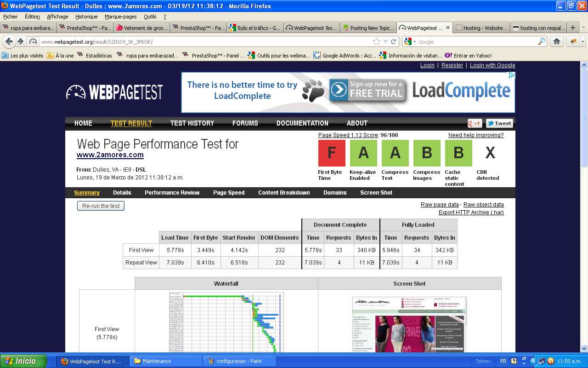Click the 'Re-run the test' button

pos(101,206)
